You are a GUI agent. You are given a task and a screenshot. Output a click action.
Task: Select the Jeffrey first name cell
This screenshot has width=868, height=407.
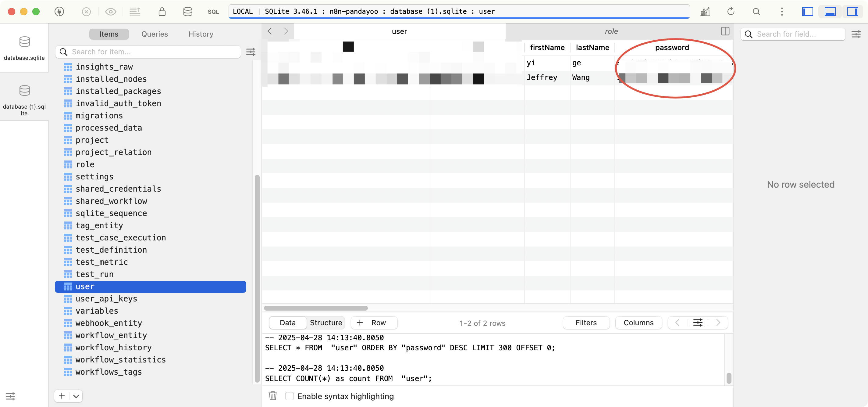(x=547, y=77)
